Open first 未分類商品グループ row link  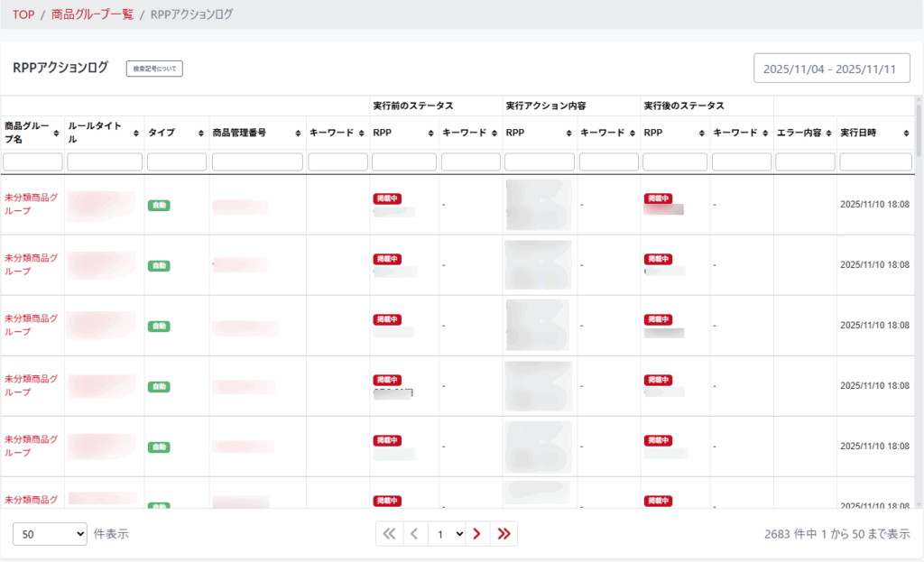31,204
